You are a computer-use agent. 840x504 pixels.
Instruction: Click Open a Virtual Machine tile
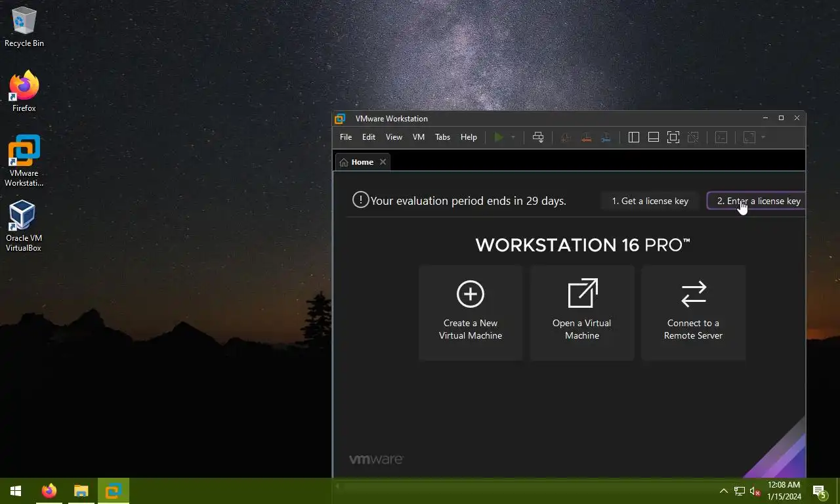[582, 312]
